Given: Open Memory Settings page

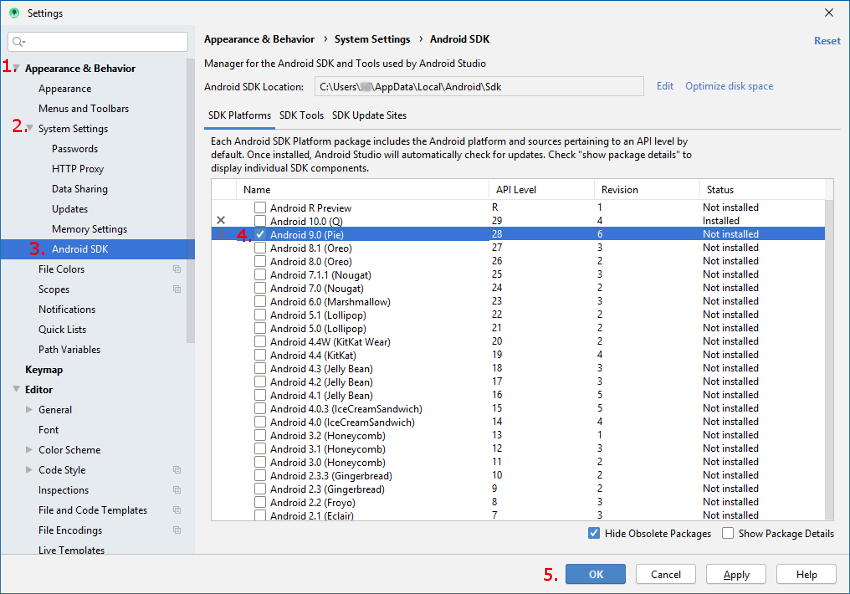Looking at the screenshot, I should [x=89, y=229].
